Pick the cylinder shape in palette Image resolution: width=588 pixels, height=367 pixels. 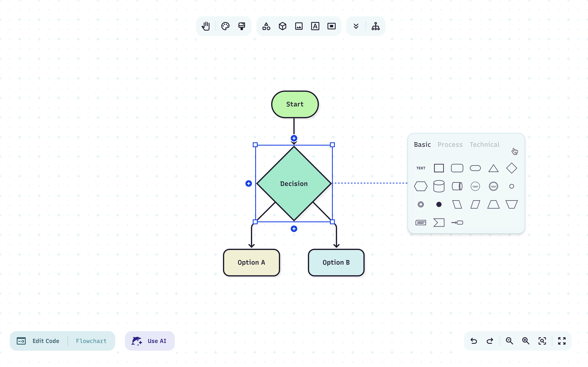[439, 186]
